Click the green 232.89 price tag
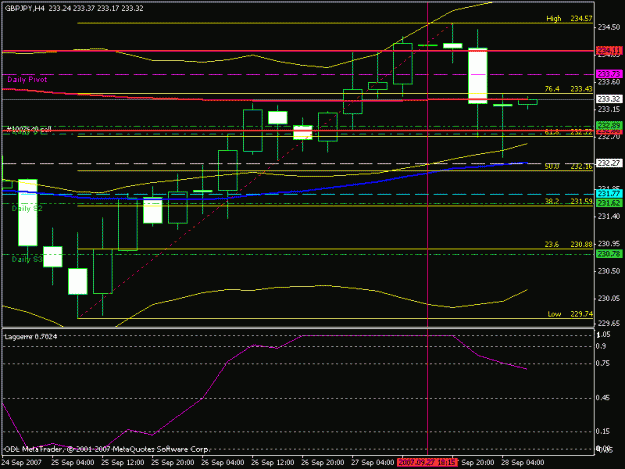The image size is (625, 469). click(609, 126)
